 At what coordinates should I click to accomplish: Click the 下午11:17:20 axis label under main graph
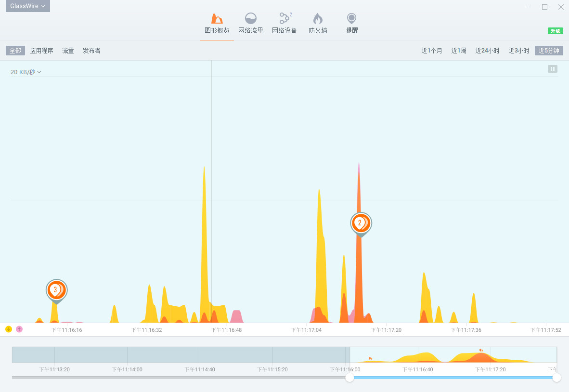(x=386, y=330)
